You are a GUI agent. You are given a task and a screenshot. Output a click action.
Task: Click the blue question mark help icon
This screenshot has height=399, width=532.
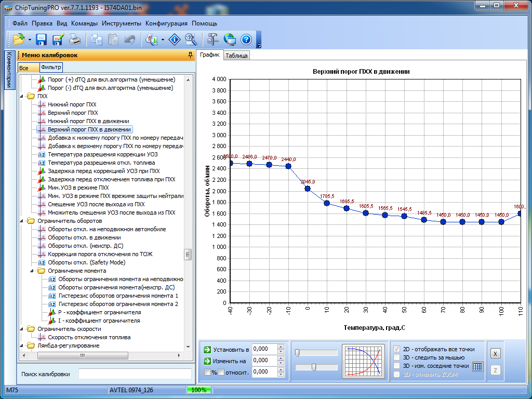(246, 39)
